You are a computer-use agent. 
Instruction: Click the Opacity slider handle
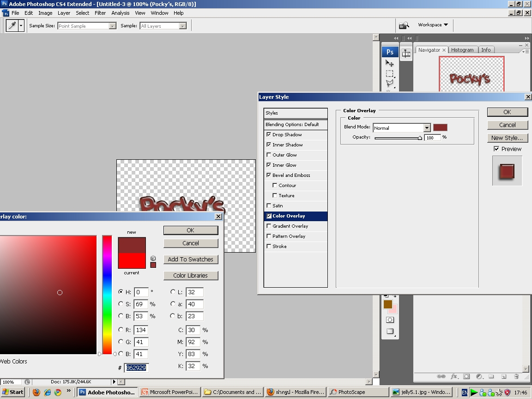(420, 138)
